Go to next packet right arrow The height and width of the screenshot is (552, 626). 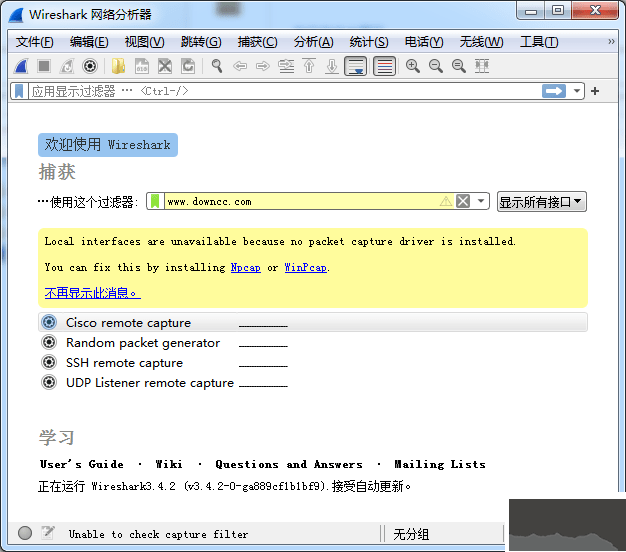(263, 66)
